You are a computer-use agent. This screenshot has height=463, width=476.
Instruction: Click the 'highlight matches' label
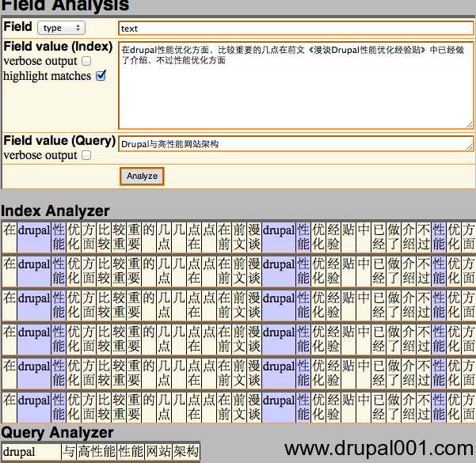(47, 76)
